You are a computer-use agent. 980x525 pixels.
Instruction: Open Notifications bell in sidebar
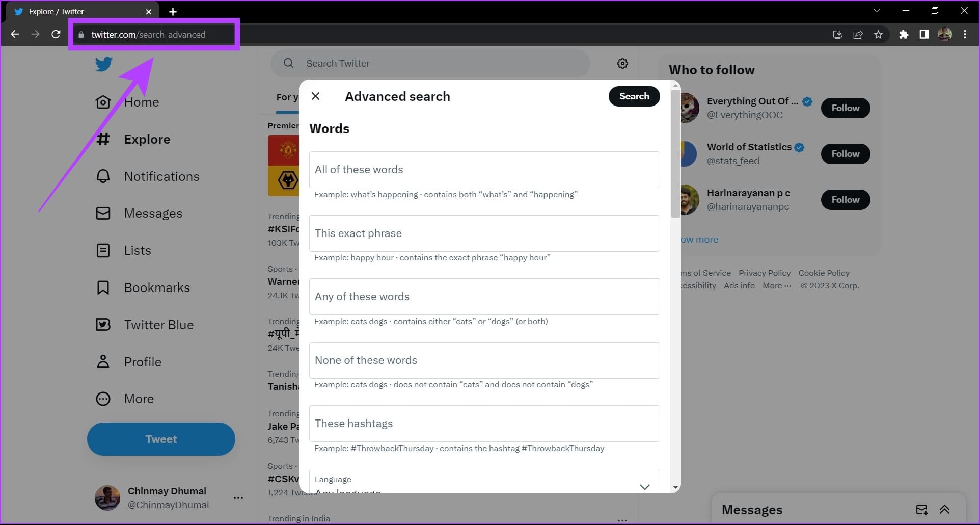tap(147, 176)
